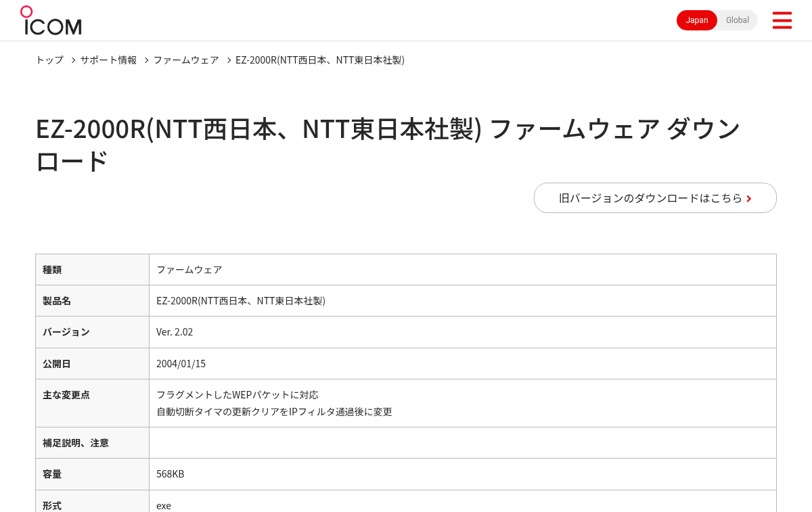Click the 製品名 header cell
Viewport: 812px width, 512px height.
92,301
